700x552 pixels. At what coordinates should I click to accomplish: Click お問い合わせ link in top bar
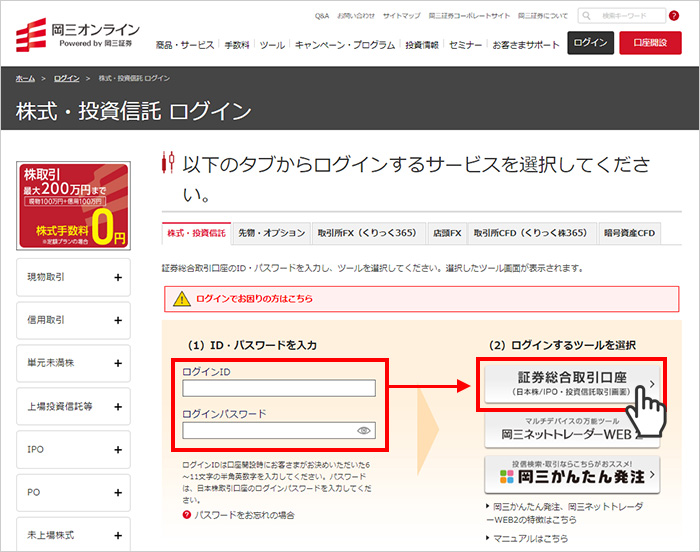click(356, 16)
